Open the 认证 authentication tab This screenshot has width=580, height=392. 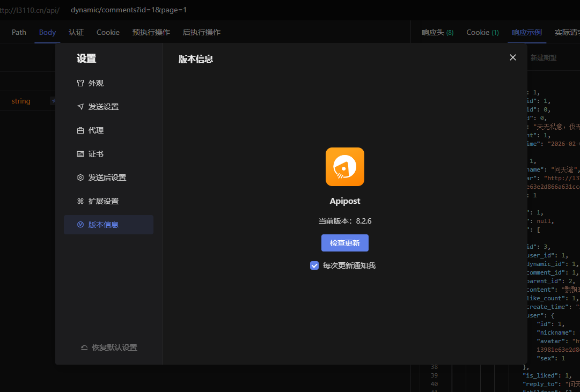(76, 32)
